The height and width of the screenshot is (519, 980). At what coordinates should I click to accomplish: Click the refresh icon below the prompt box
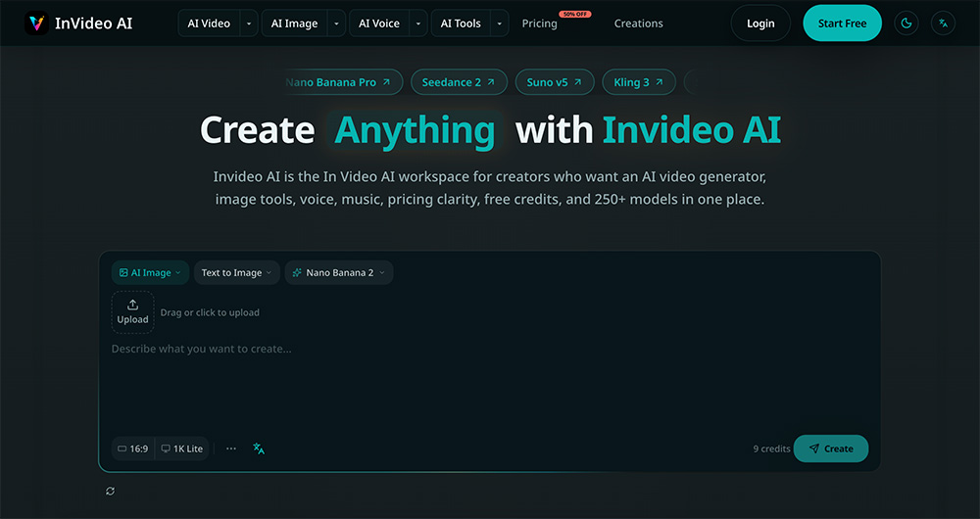(x=110, y=491)
